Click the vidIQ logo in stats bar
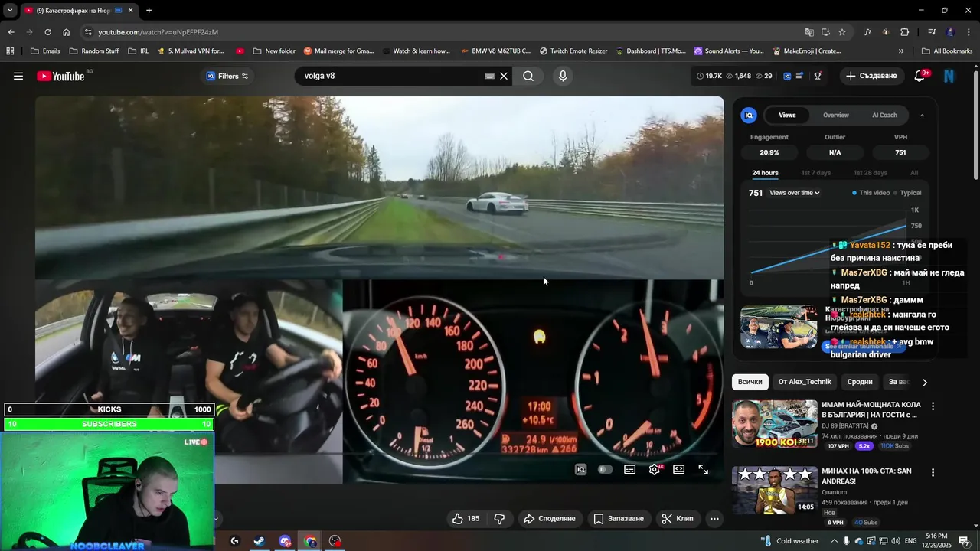The height and width of the screenshot is (551, 980). (786, 76)
